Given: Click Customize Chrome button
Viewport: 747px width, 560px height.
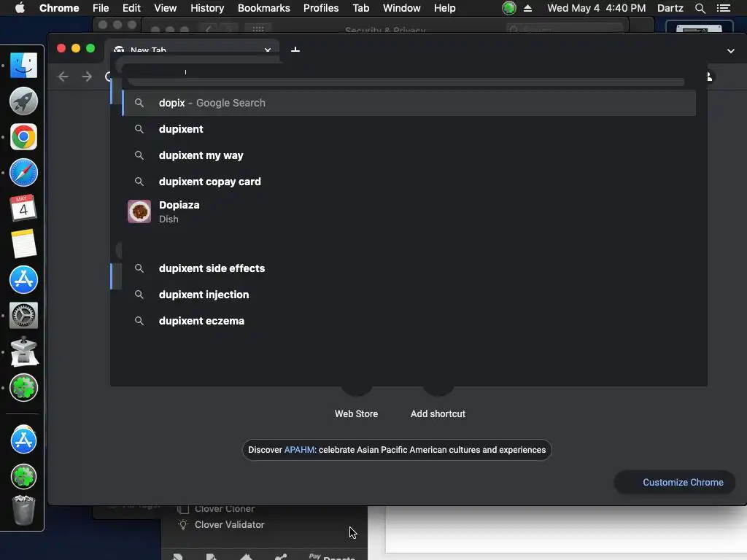Looking at the screenshot, I should click(675, 483).
